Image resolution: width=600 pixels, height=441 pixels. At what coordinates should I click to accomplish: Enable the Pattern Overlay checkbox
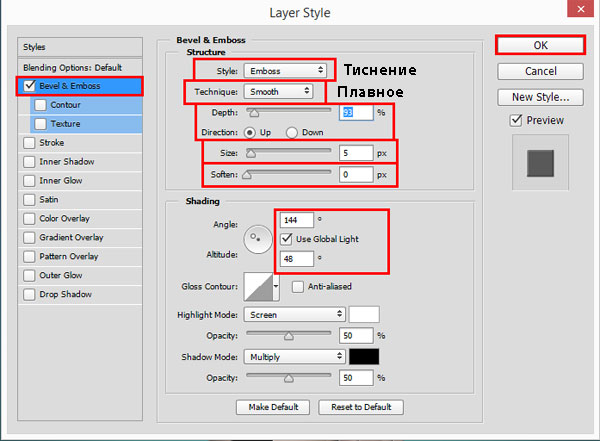[x=29, y=256]
